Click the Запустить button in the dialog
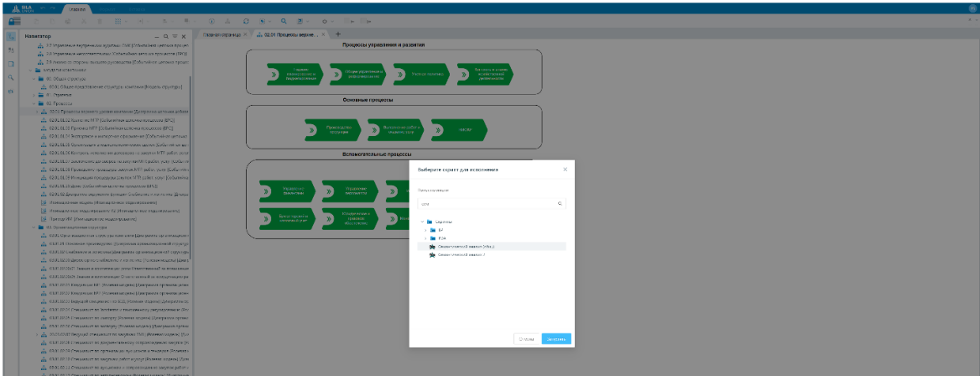This screenshot has width=980, height=376. [557, 339]
